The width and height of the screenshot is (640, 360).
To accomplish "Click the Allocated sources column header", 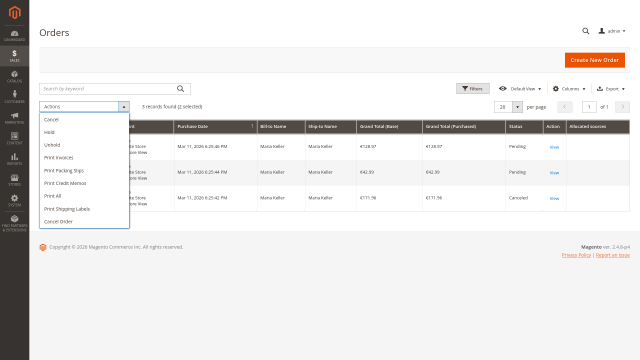I will [x=598, y=127].
